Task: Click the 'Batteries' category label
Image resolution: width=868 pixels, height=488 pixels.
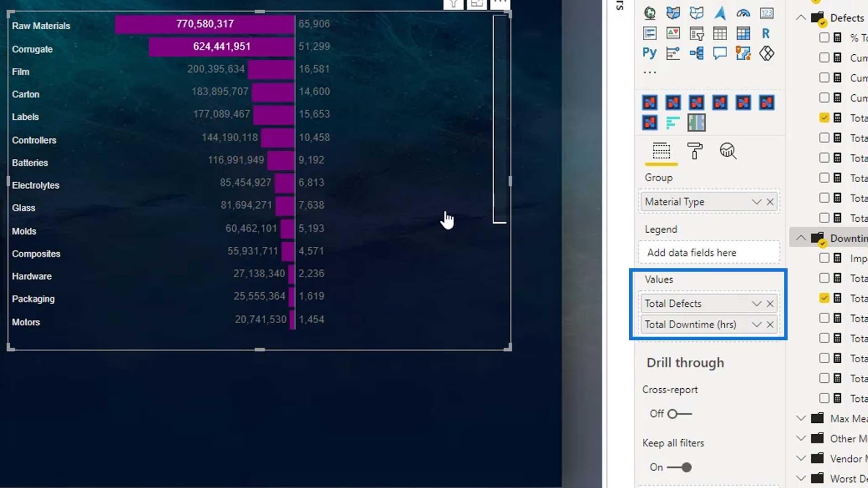Action: [x=30, y=163]
